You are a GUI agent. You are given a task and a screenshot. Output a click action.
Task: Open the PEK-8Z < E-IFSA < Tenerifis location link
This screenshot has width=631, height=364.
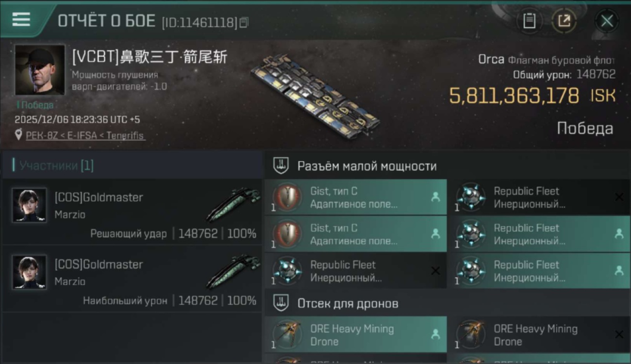click(85, 135)
